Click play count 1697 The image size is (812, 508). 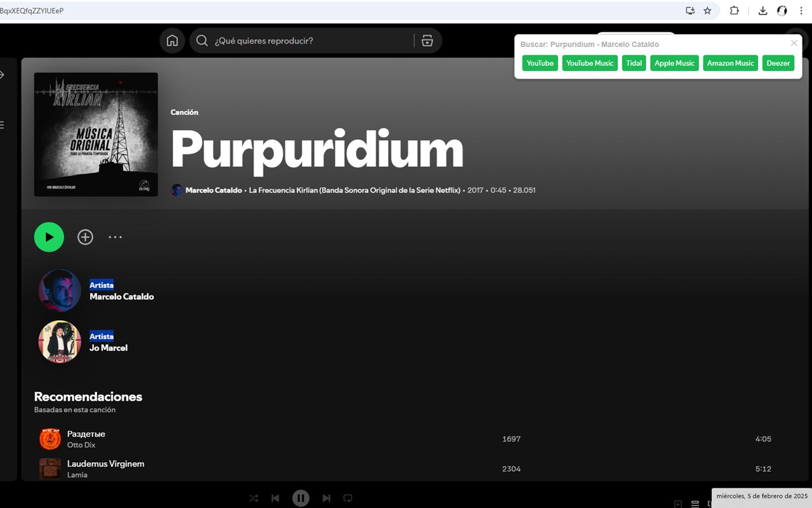(x=511, y=439)
